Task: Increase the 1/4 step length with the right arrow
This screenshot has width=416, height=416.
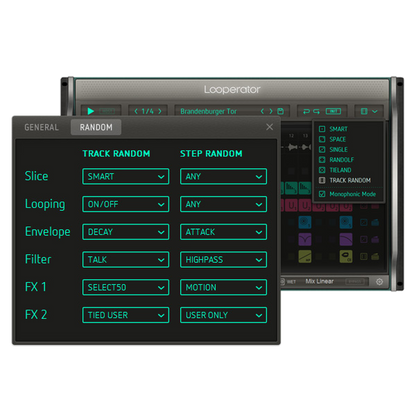Action: click(160, 111)
